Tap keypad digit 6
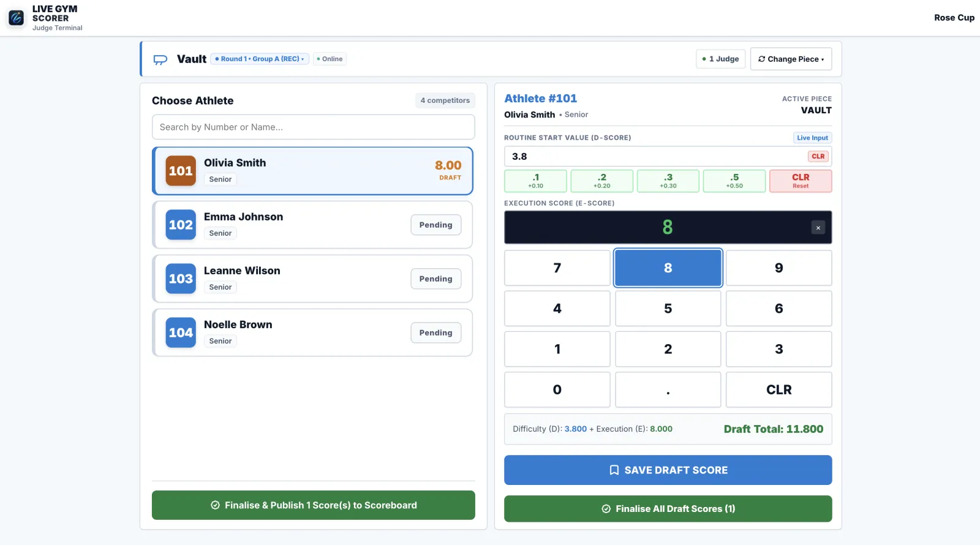This screenshot has width=980, height=545. [x=779, y=308]
